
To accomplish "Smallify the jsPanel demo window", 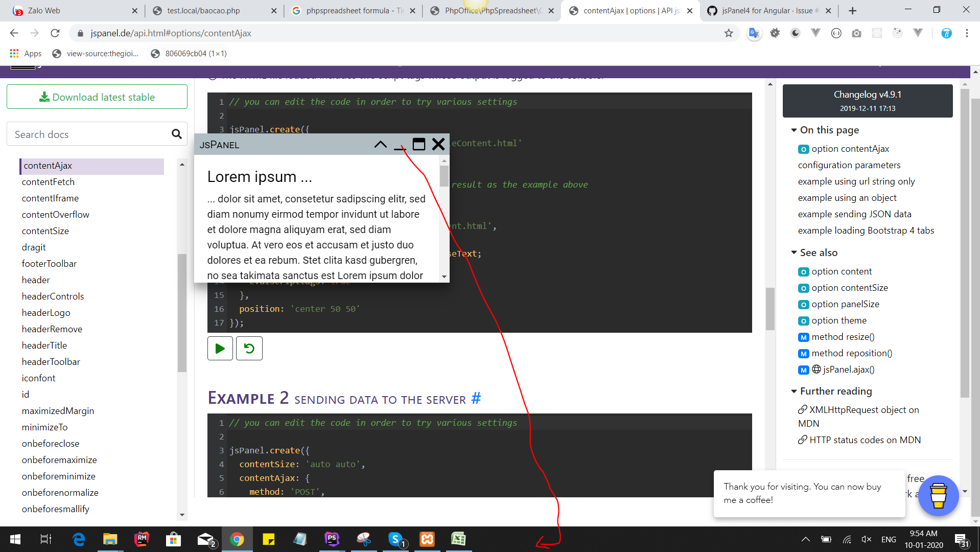I will 381,145.
